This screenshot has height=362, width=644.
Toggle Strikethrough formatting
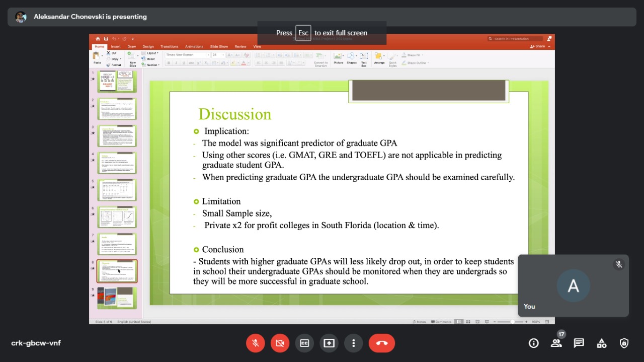point(191,63)
